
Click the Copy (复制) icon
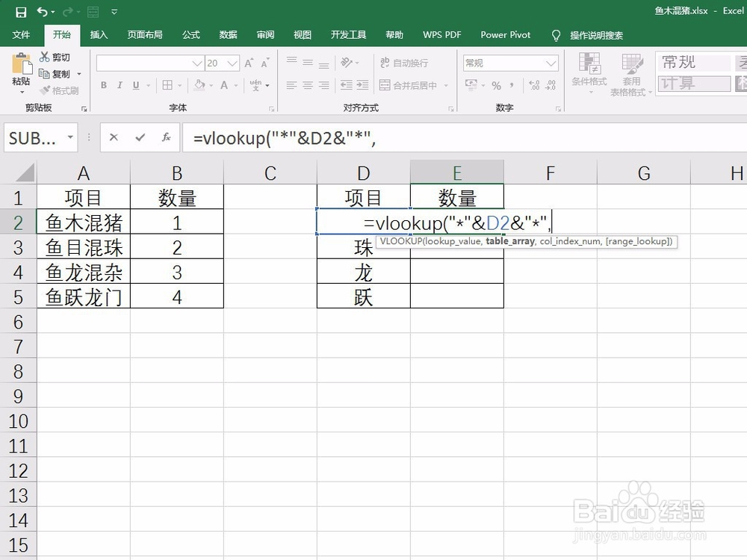[45, 73]
